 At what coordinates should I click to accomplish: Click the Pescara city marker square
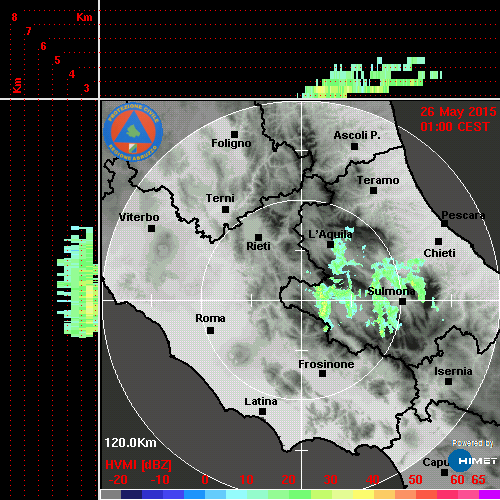tap(444, 223)
